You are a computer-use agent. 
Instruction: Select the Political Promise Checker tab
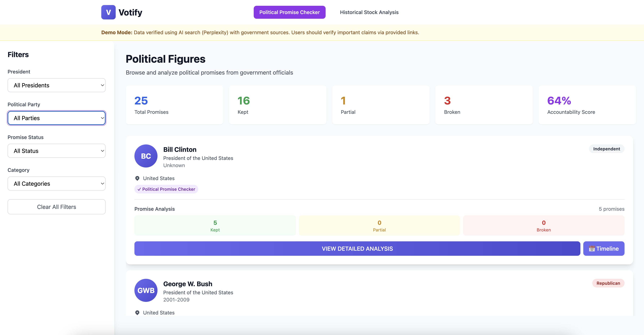[x=289, y=12]
